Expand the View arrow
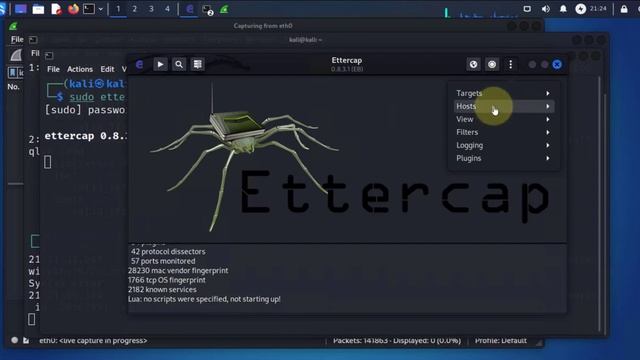 [x=548, y=120]
